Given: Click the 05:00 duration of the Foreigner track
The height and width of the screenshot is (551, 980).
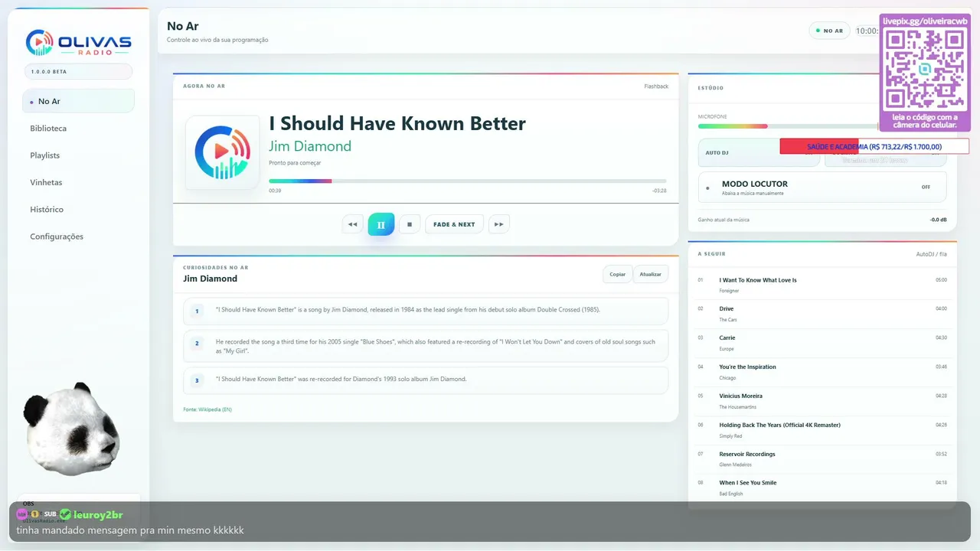Looking at the screenshot, I should click(941, 280).
